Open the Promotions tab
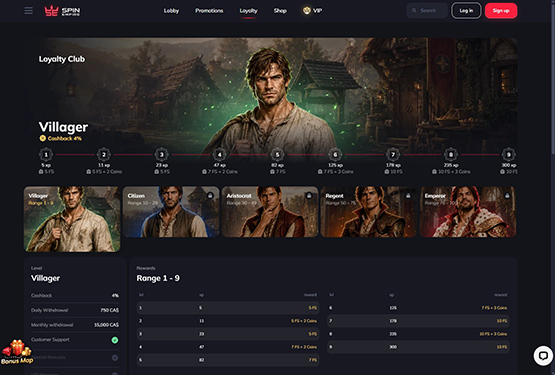This screenshot has width=555, height=375. [209, 11]
